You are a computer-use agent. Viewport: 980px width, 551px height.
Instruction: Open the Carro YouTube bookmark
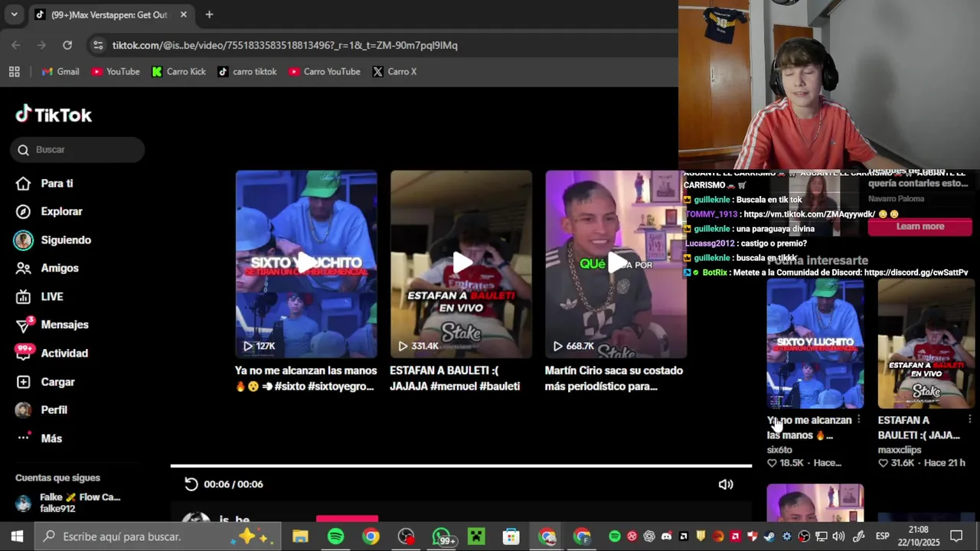point(325,72)
